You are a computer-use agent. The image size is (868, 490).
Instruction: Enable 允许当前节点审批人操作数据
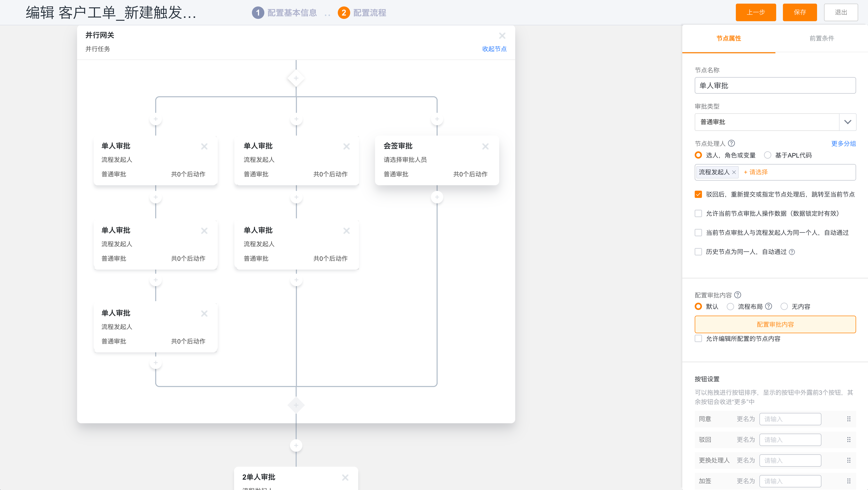[698, 213]
